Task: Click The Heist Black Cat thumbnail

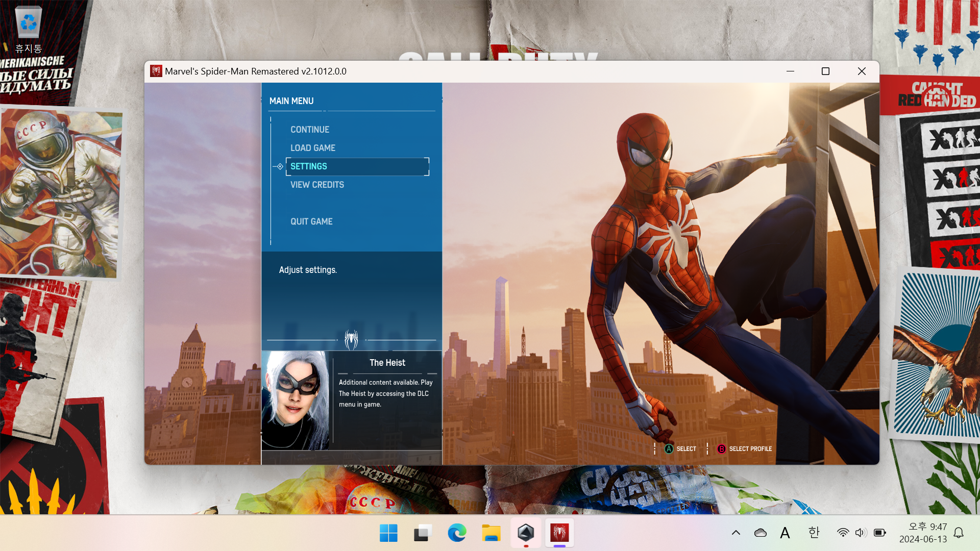Action: coord(296,400)
